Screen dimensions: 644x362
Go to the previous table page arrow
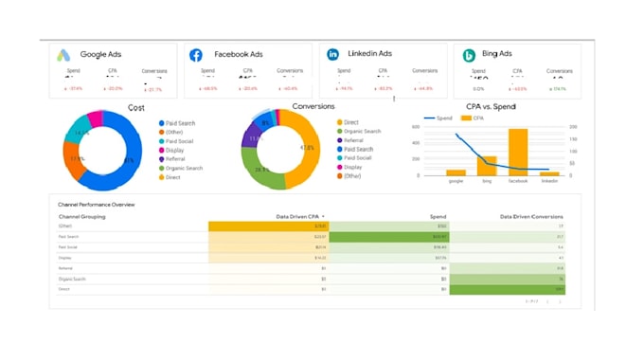[547, 301]
